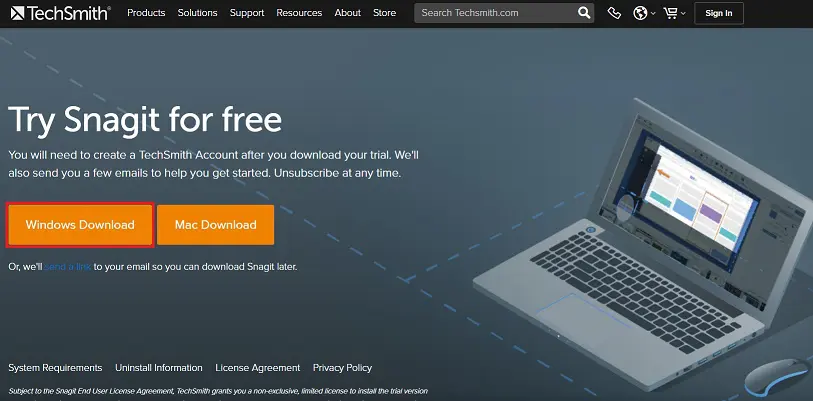Expand the cart dropdown chevron
This screenshot has width=813, height=401.
click(683, 14)
